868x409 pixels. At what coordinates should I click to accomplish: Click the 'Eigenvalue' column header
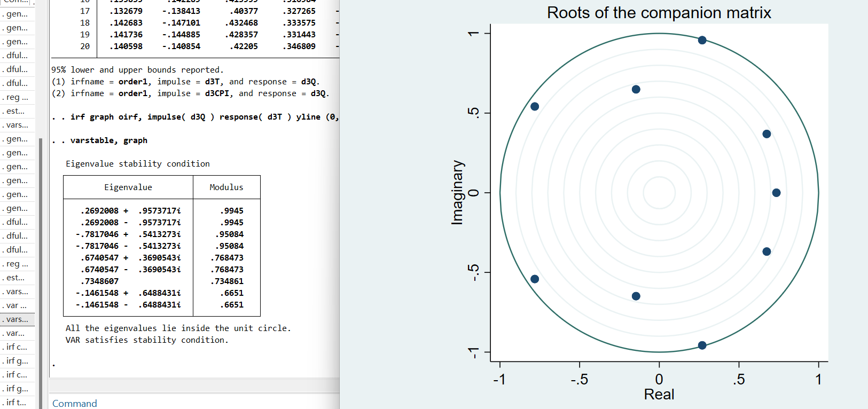128,187
